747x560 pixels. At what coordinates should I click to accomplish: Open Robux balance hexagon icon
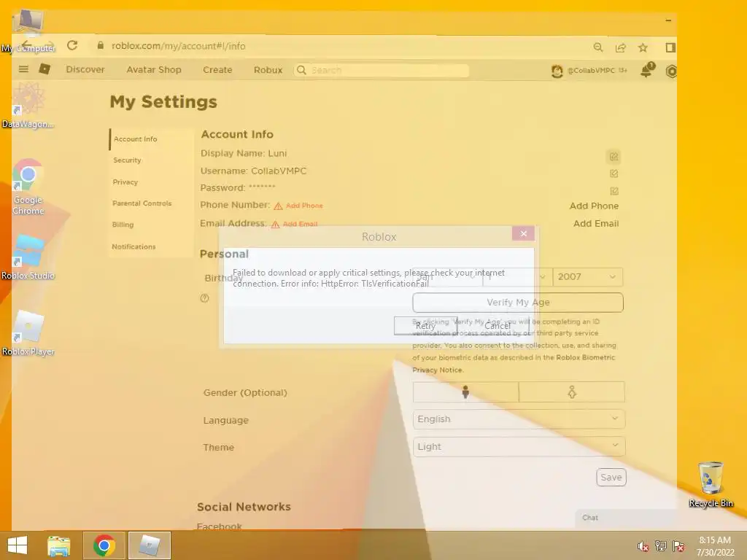click(x=671, y=71)
